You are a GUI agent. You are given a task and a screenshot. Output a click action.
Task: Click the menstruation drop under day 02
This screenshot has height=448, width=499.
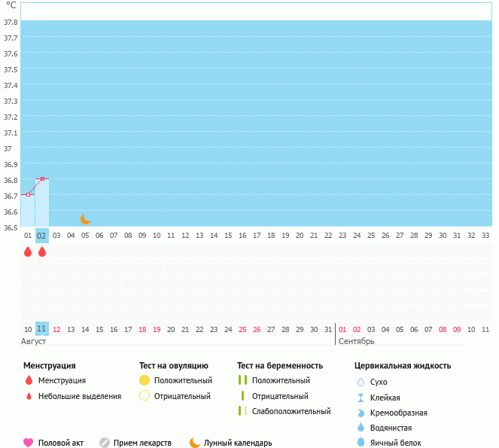click(42, 252)
